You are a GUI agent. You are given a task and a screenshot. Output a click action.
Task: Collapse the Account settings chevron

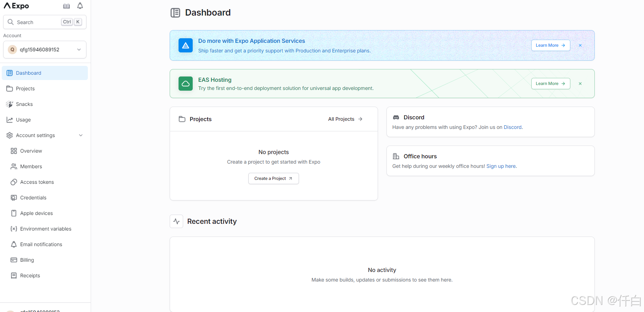(x=81, y=135)
